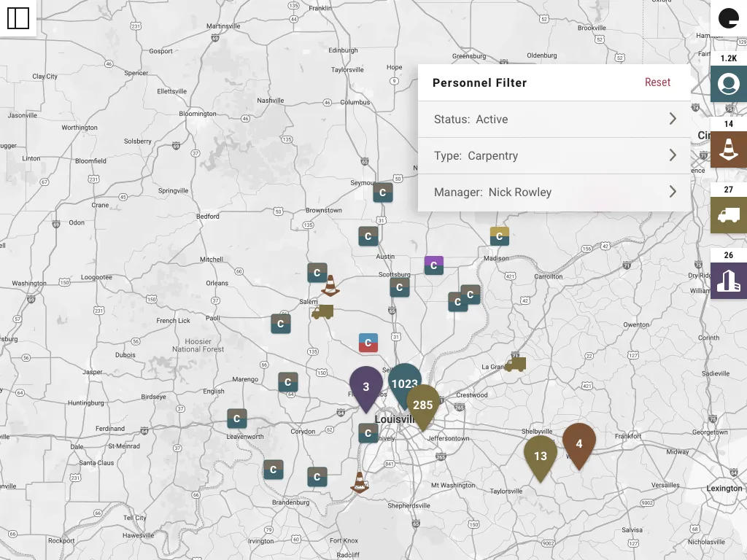
Task: Click the truck marker near Salem
Action: click(322, 312)
